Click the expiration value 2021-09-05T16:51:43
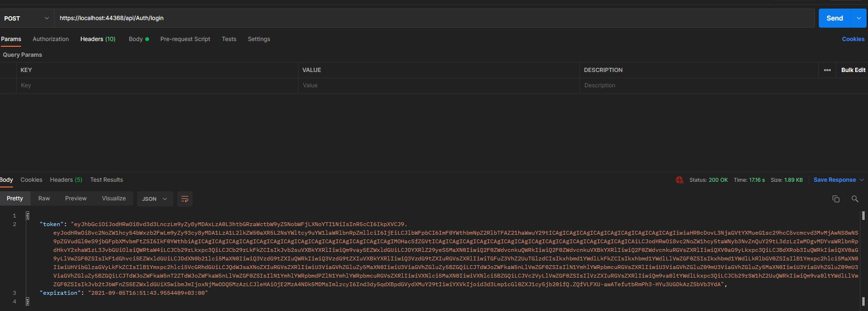 148,293
